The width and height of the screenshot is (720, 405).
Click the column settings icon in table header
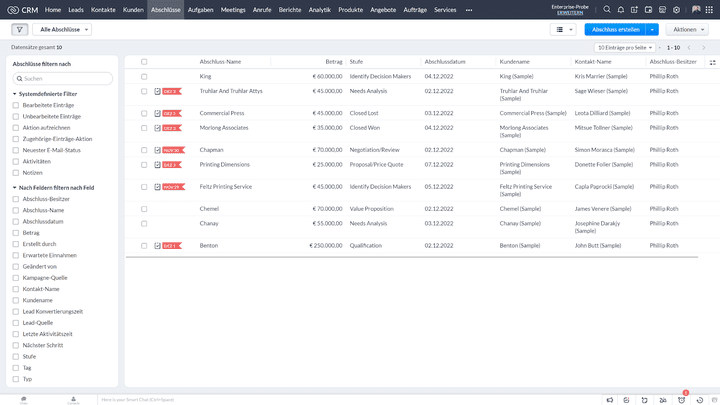coord(712,62)
